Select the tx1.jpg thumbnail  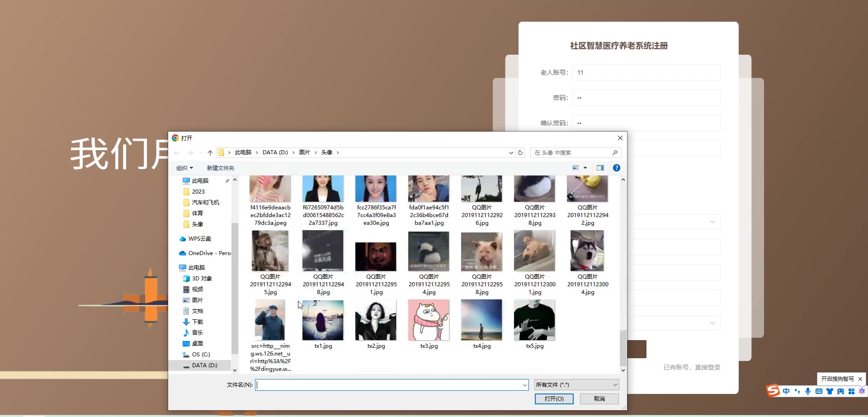(x=323, y=320)
